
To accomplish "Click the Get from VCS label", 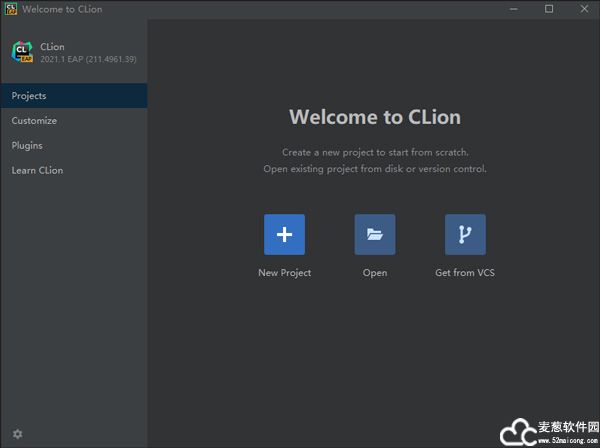I will pos(465,273).
